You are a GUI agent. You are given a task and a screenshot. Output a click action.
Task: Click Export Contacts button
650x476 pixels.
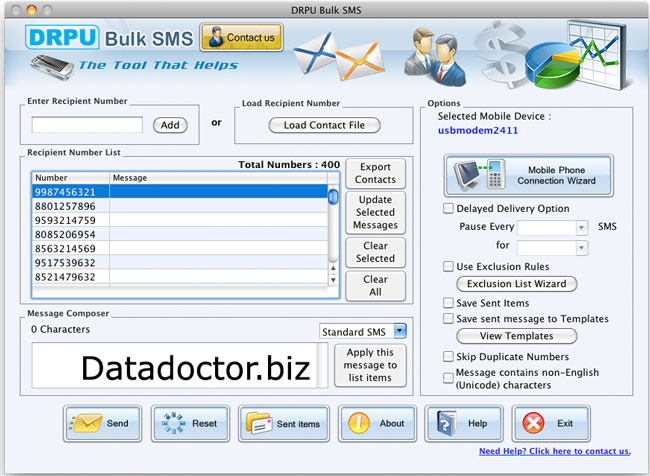click(375, 173)
